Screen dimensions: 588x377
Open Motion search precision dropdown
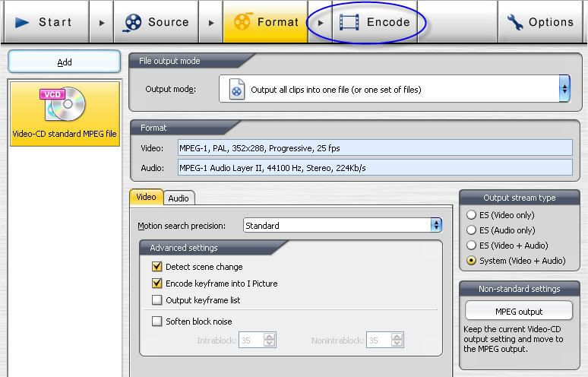point(343,226)
